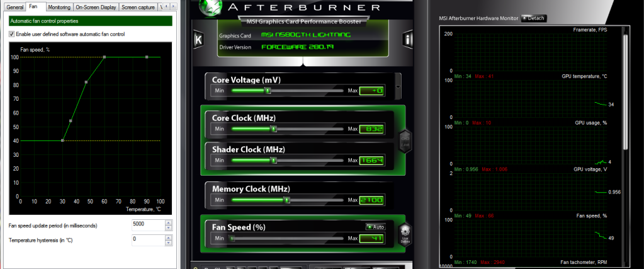Select fan curve point at 30°C, 40%
The width and height of the screenshot is (644, 269).
[62, 140]
